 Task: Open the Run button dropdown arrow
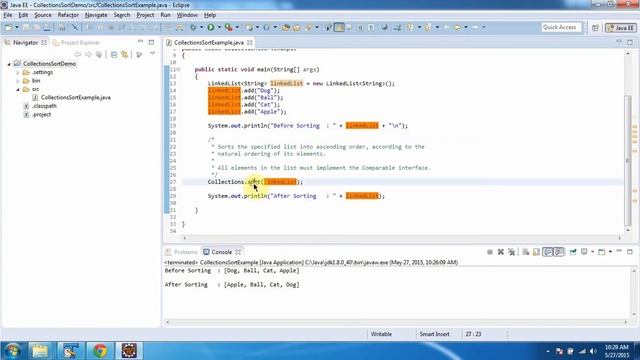(219, 27)
